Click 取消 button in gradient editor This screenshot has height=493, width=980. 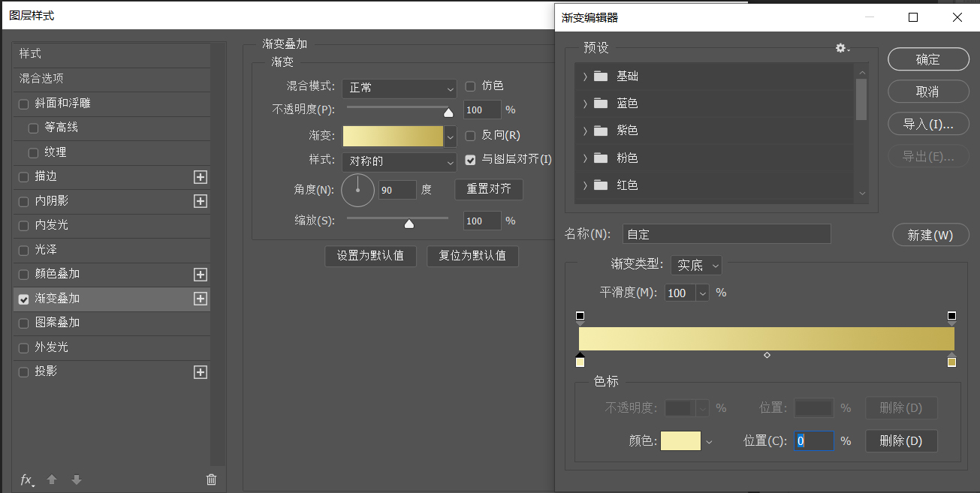928,92
